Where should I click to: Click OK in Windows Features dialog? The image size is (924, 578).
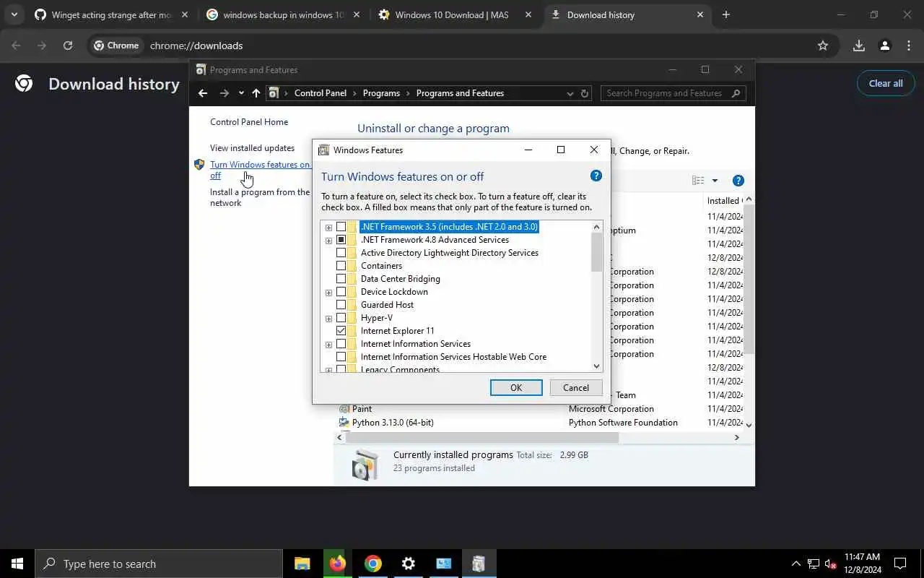tap(516, 388)
